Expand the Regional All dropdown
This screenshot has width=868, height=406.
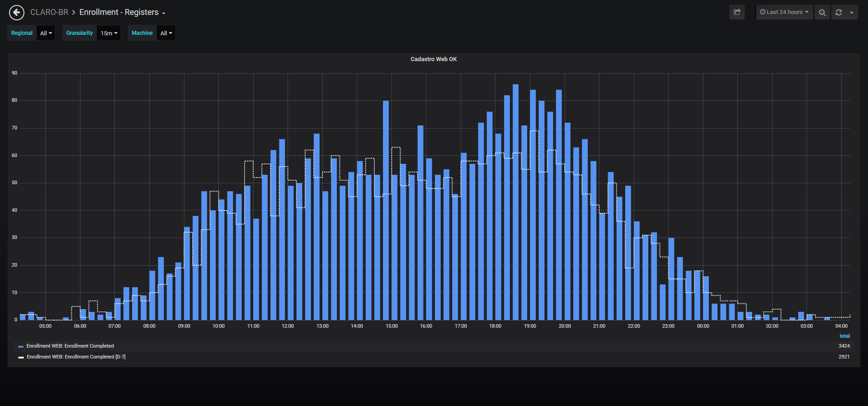(x=46, y=33)
